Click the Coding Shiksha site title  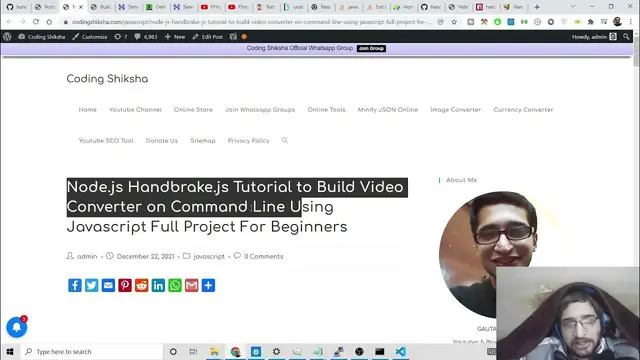click(x=107, y=79)
